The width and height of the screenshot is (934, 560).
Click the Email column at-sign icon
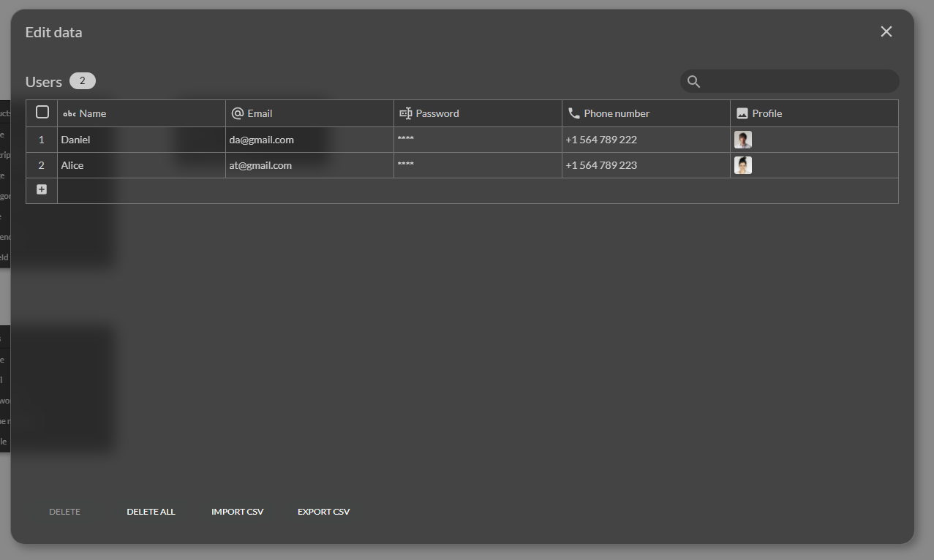pos(238,113)
